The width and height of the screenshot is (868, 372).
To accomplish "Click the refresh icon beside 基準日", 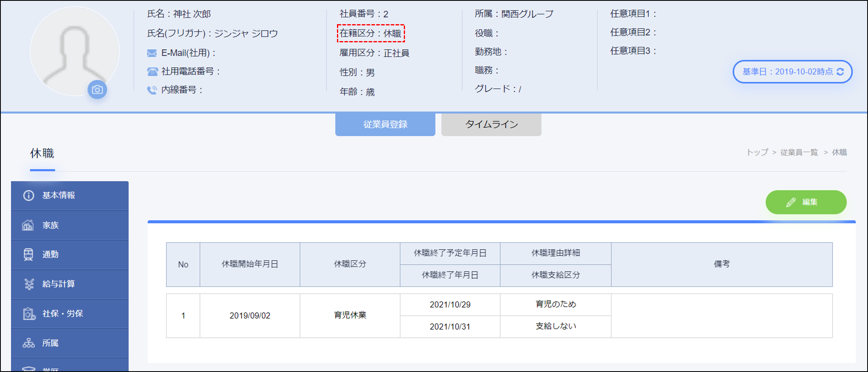I will [841, 72].
